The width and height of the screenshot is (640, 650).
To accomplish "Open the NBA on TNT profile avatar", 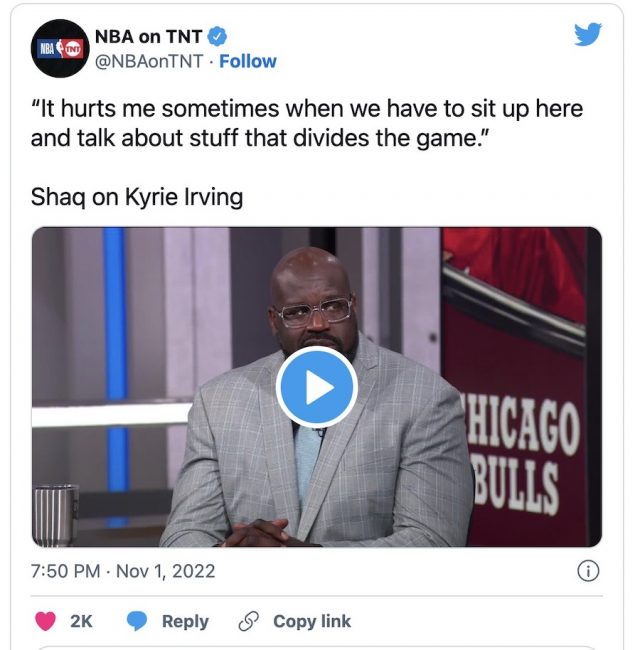I will pos(60,49).
